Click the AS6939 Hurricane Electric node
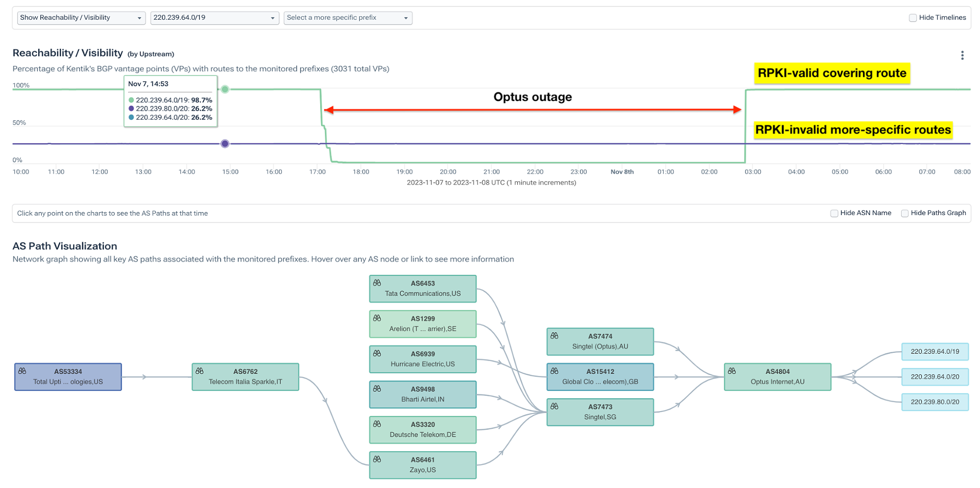980x488 pixels. coord(423,359)
